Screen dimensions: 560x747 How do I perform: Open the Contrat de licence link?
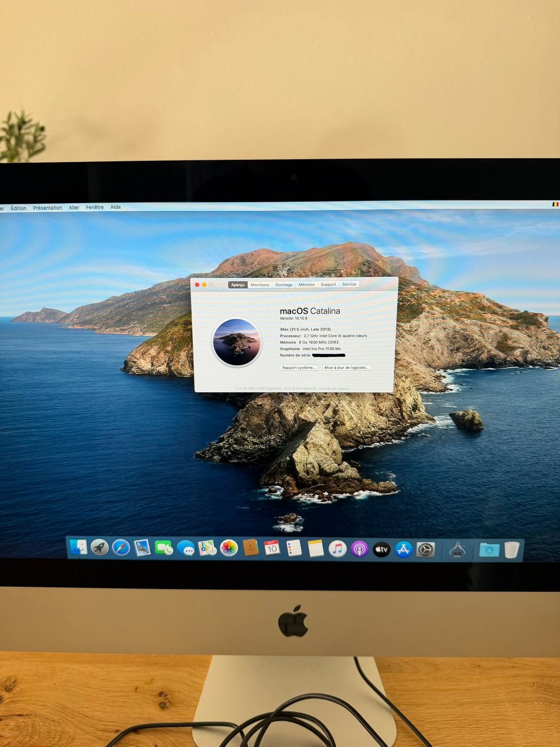pyautogui.click(x=333, y=388)
